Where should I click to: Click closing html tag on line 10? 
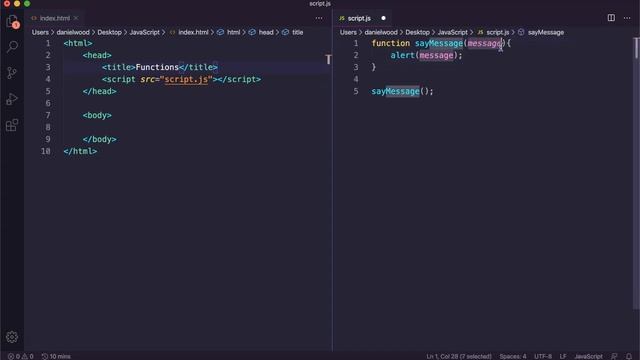coord(80,151)
